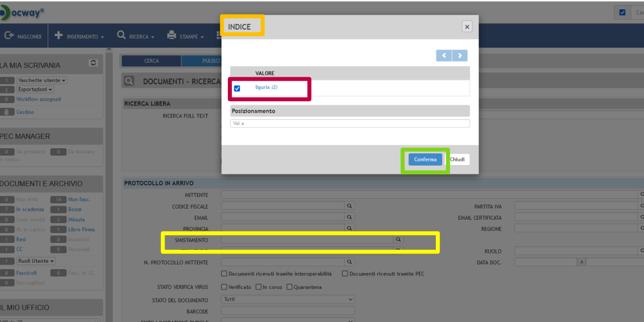
Task: Click search icon for N. Protocollo Mittente
Action: pyautogui.click(x=349, y=262)
